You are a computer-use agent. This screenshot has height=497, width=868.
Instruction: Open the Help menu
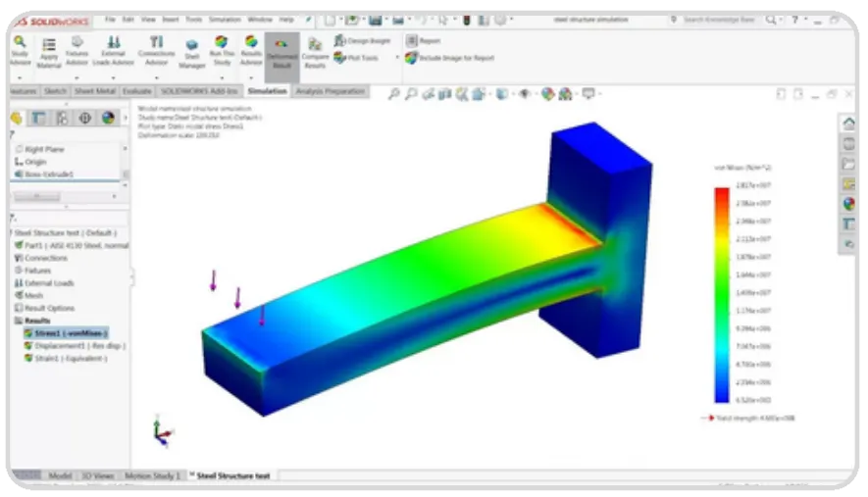(286, 20)
